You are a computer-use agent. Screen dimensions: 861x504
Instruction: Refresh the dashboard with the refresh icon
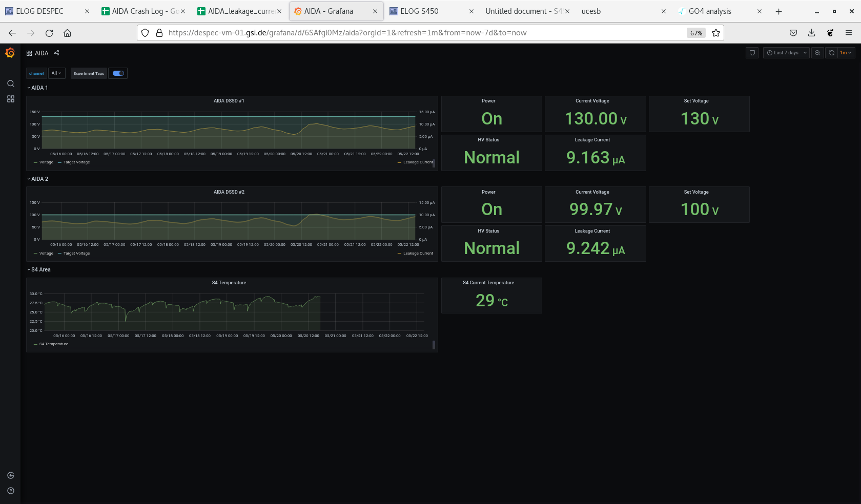832,53
